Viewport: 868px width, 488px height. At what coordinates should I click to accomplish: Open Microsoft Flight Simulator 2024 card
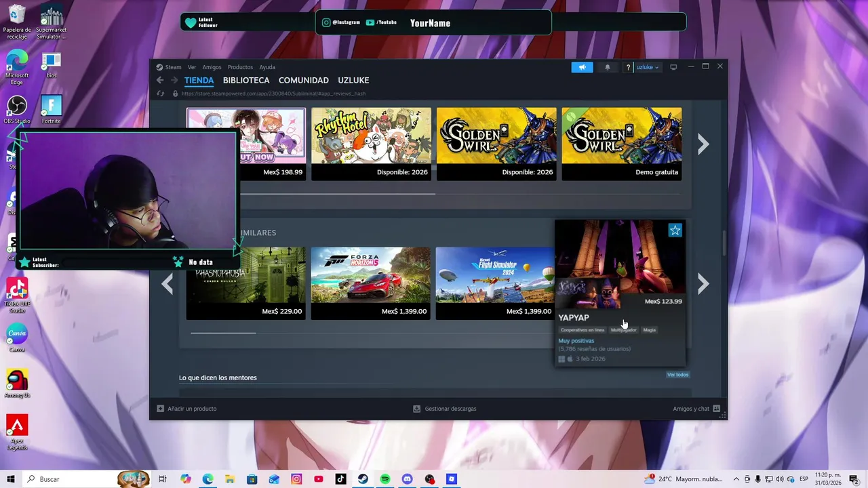(x=495, y=283)
